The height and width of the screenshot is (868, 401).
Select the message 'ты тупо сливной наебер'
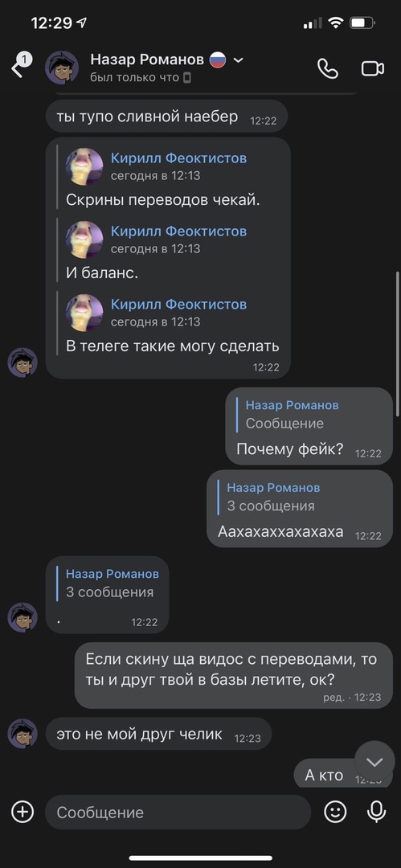(166, 117)
